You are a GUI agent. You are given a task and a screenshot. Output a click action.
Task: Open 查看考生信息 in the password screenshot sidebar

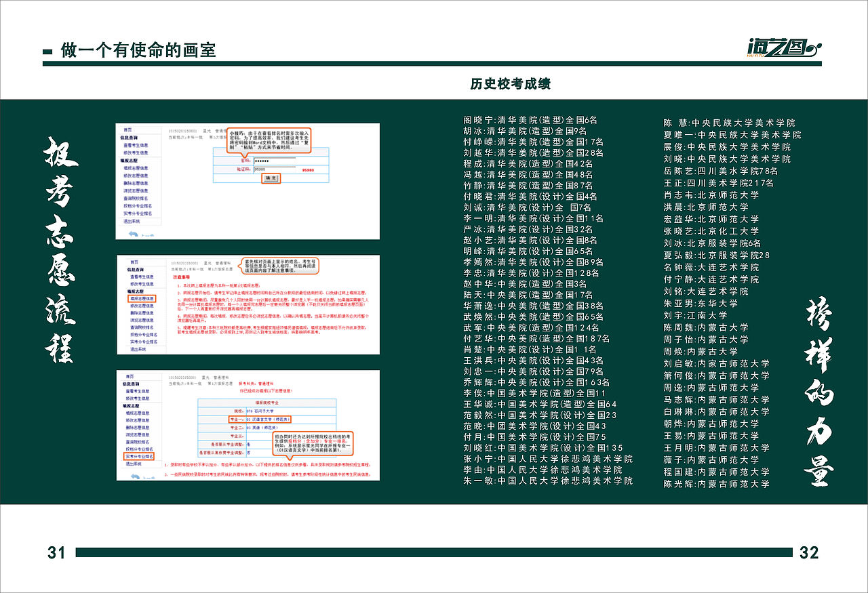[136, 145]
